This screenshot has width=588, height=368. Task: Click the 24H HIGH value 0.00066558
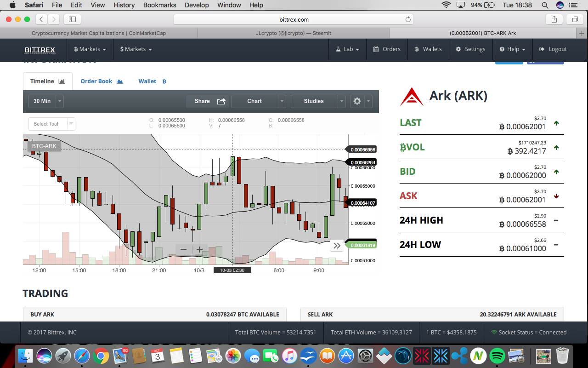tap(523, 224)
